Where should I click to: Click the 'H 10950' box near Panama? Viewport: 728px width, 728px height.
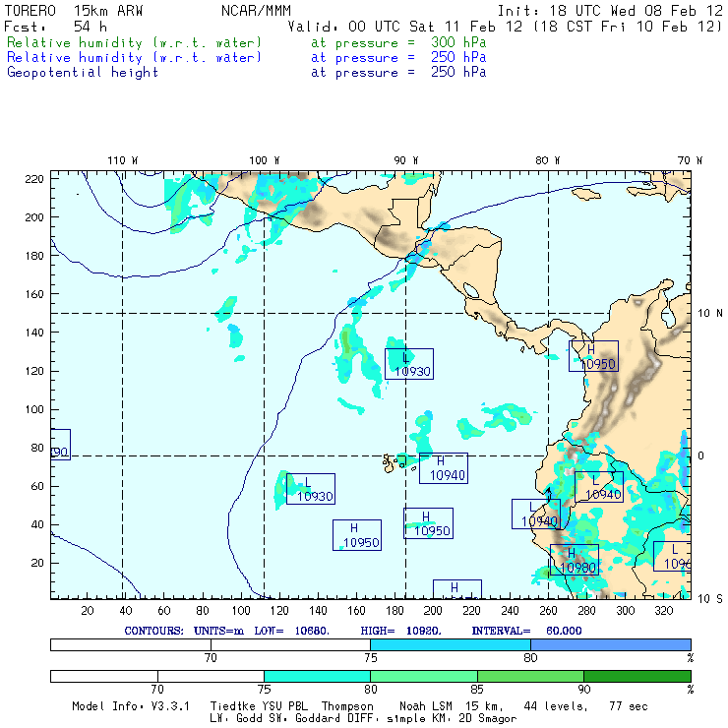tap(593, 356)
